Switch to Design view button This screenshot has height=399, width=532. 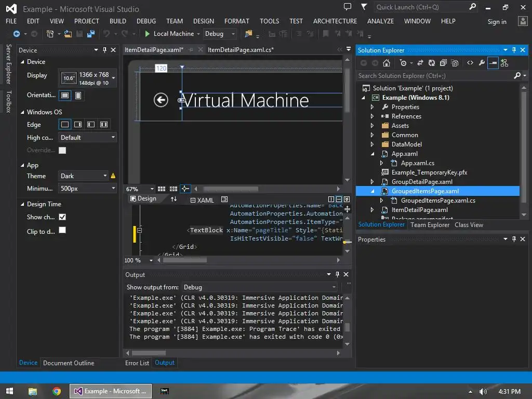[143, 199]
